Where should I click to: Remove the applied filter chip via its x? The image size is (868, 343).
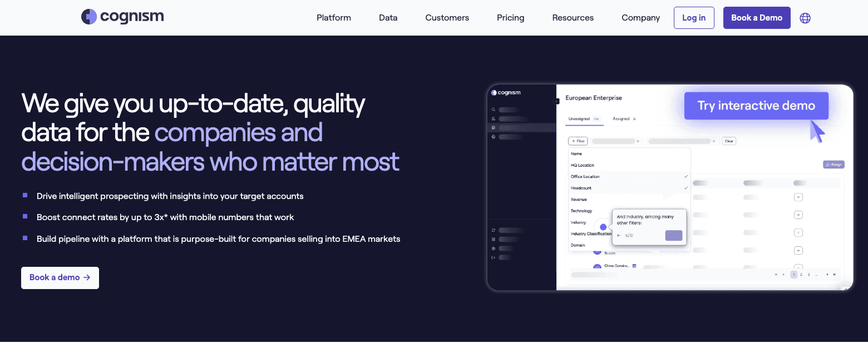click(x=638, y=141)
